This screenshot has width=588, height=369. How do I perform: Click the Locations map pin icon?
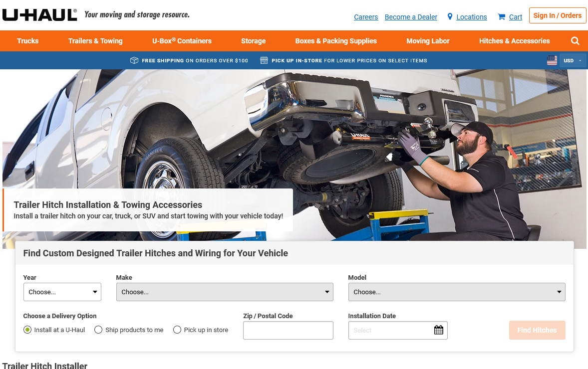pyautogui.click(x=450, y=16)
